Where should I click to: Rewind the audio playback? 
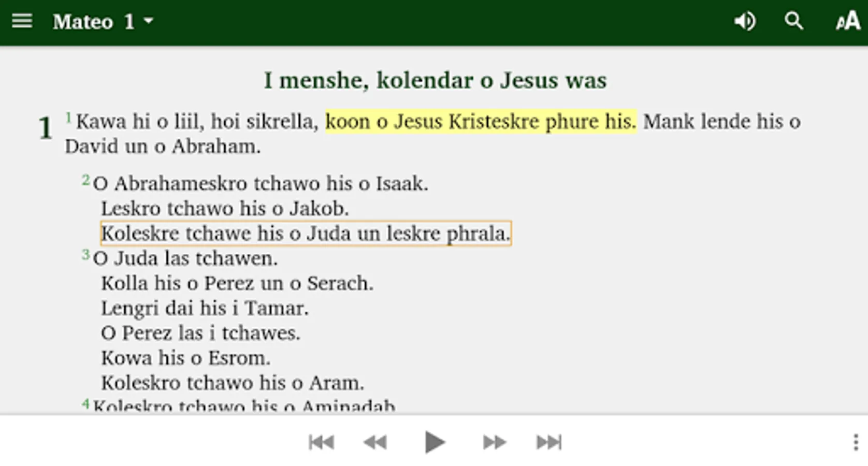pyautogui.click(x=375, y=442)
